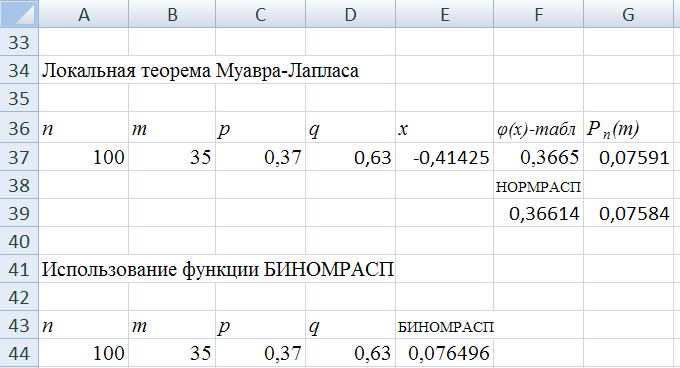Select row 33 header

[19, 42]
